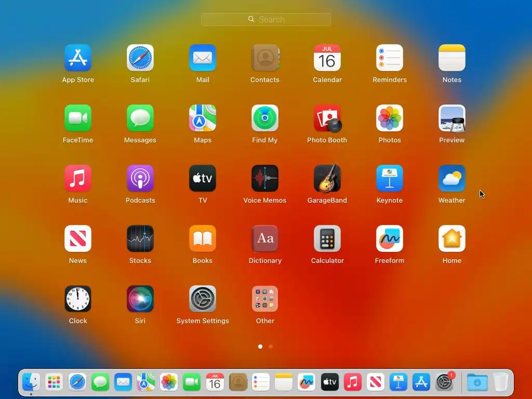
Task: Activate Siri from Launchpad
Action: click(140, 299)
